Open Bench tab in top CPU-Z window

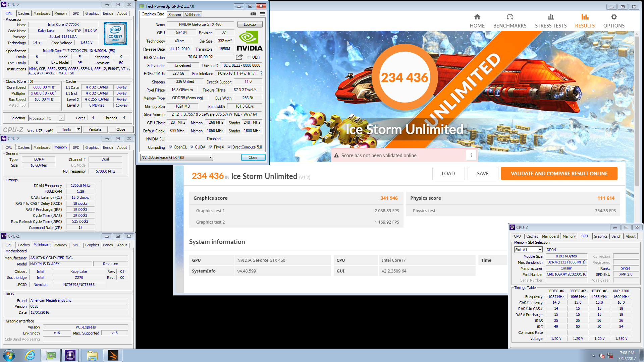click(108, 13)
